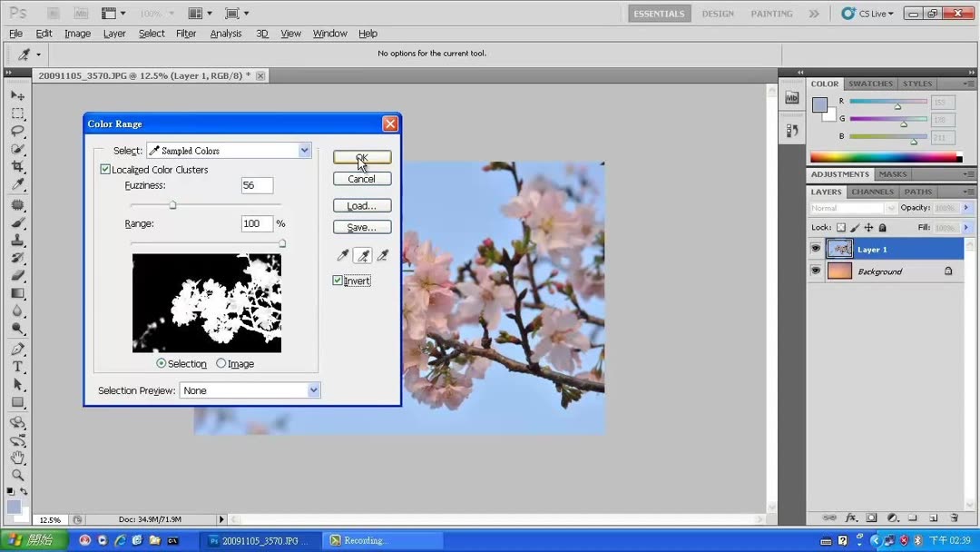Open the layer blending mode dropdown
Image resolution: width=980 pixels, height=552 pixels.
pyautogui.click(x=851, y=208)
